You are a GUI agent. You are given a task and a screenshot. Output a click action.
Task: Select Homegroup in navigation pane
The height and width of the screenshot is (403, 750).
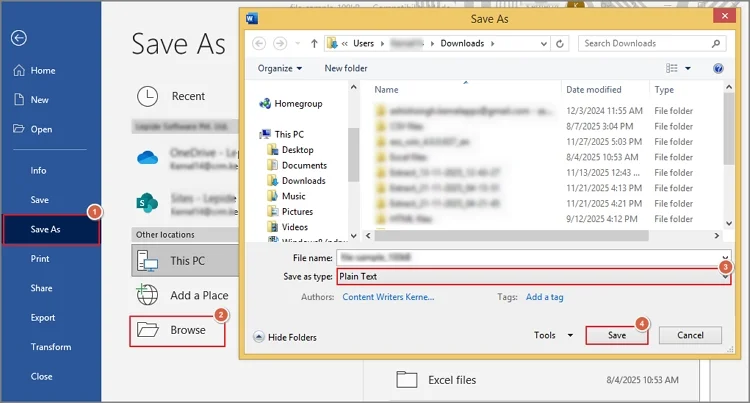(x=291, y=104)
